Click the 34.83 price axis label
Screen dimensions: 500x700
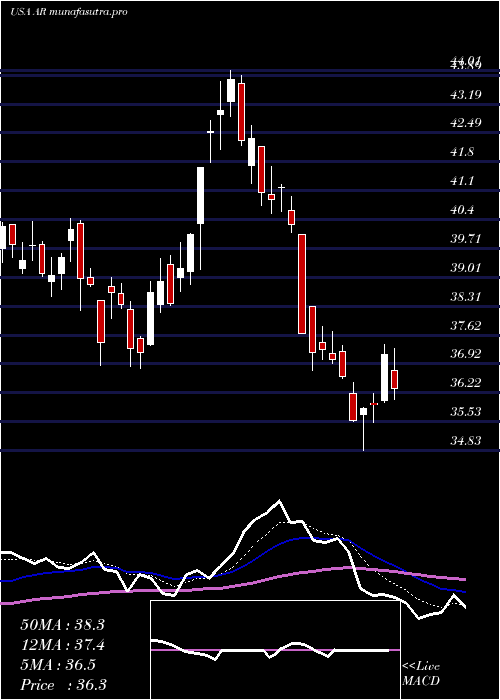coord(466,441)
